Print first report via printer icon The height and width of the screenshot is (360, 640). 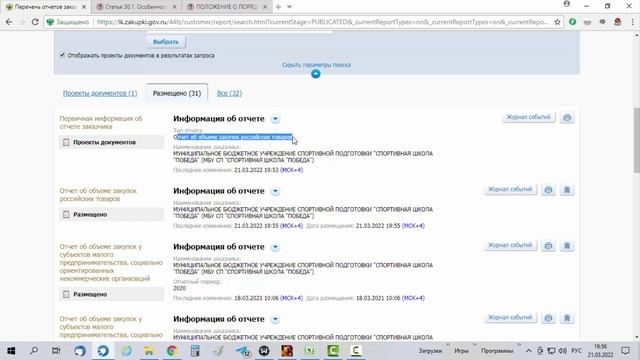(567, 118)
